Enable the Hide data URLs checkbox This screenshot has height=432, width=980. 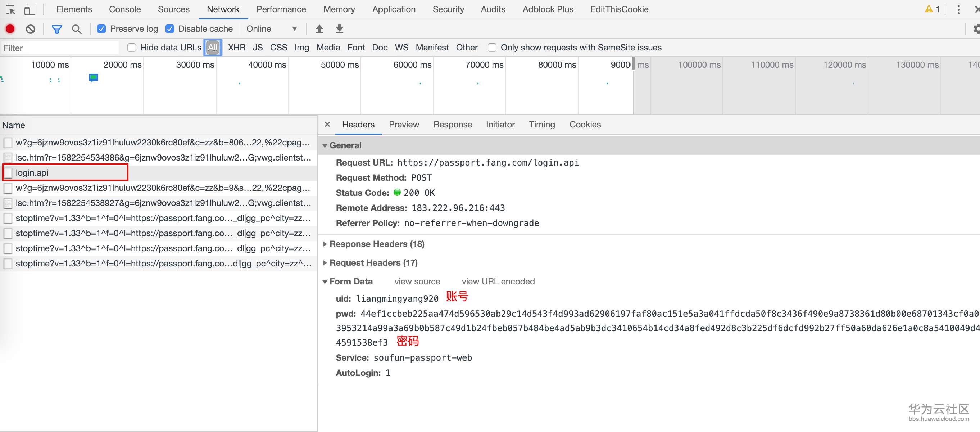point(132,48)
